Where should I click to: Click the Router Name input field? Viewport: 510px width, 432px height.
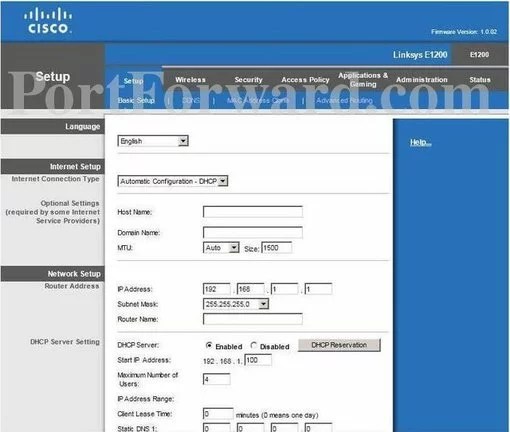coord(253,319)
